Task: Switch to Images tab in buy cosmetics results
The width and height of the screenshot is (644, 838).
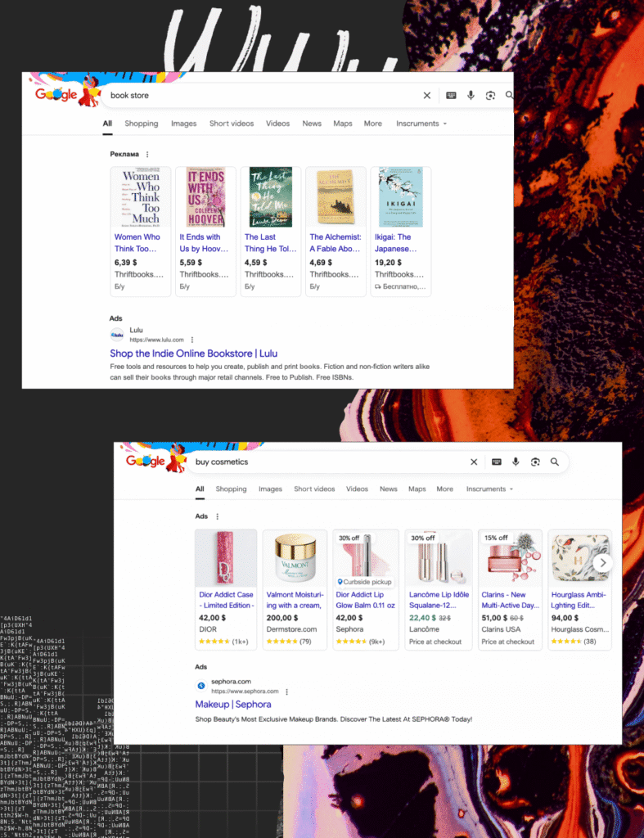Action: 270,489
